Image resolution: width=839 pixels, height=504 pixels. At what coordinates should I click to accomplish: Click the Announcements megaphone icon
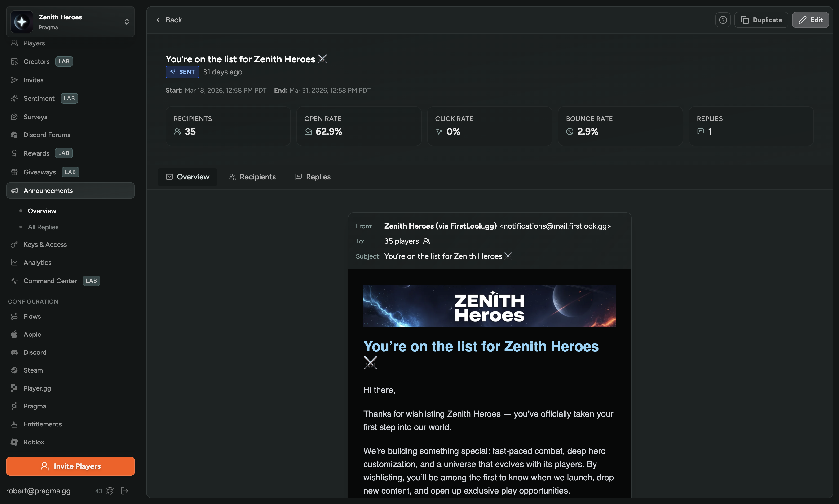14,191
